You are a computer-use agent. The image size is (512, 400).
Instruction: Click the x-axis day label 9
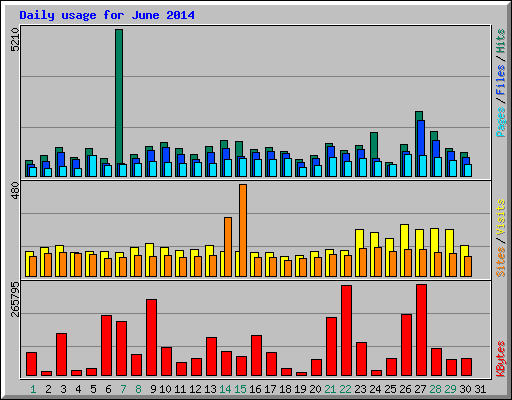point(153,389)
